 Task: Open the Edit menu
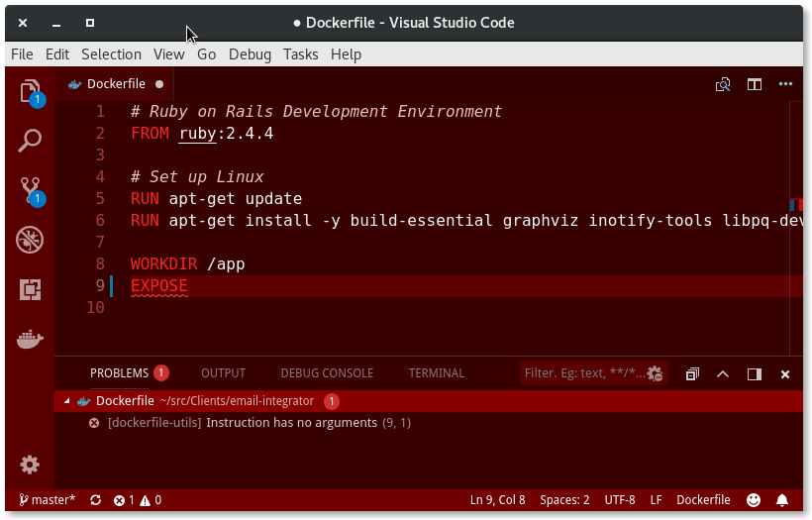click(57, 54)
